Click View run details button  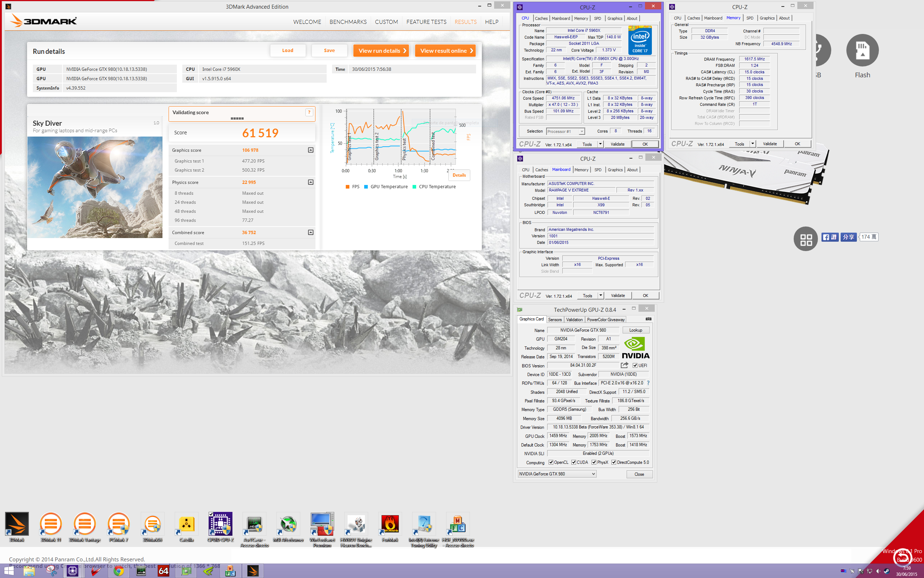381,51
